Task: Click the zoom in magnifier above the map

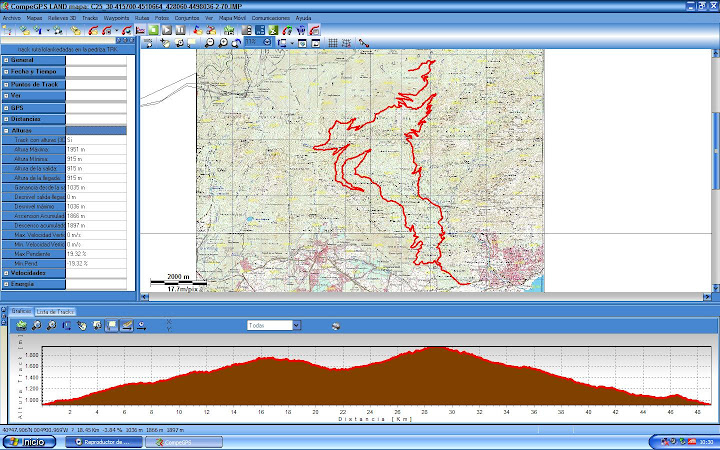Action: point(209,43)
